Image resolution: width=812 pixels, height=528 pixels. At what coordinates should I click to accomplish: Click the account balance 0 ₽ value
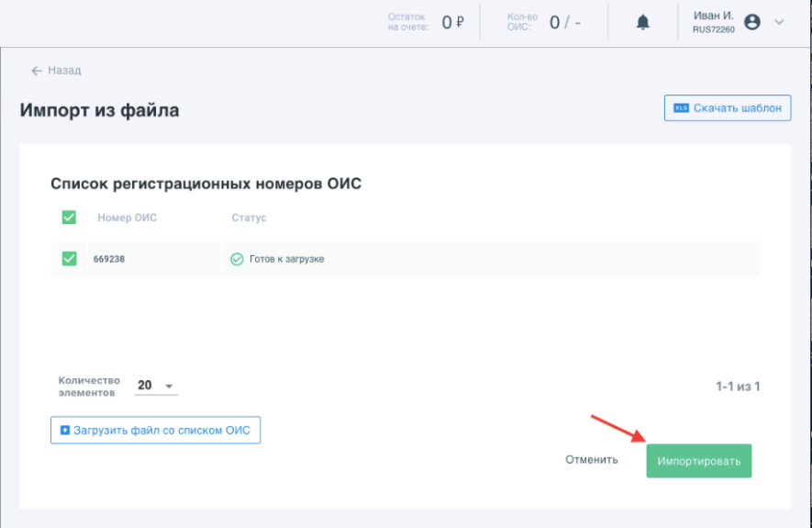coord(453,23)
